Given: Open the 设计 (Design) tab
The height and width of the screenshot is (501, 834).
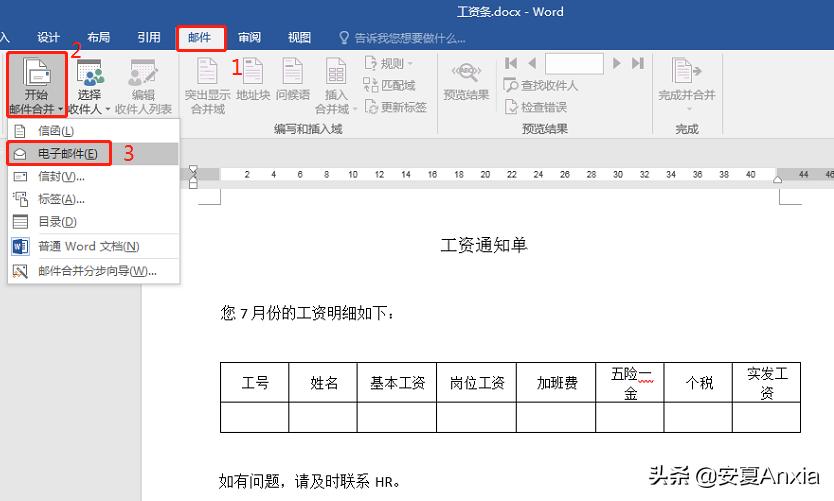Looking at the screenshot, I should click(48, 37).
